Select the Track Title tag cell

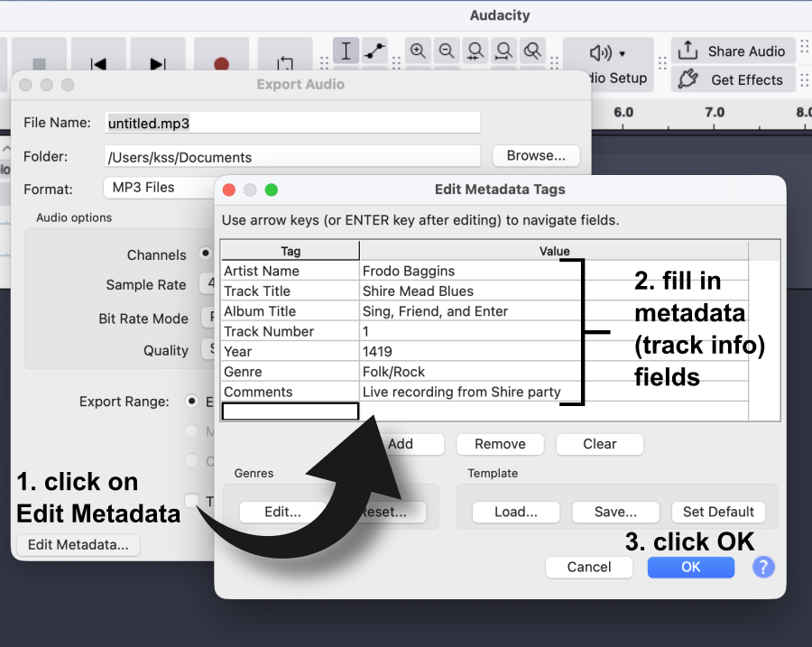pos(291,291)
